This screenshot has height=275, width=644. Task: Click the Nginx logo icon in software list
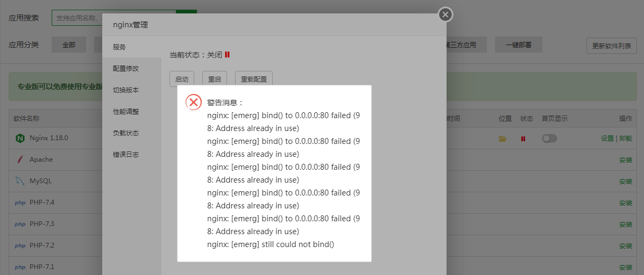tap(20, 138)
